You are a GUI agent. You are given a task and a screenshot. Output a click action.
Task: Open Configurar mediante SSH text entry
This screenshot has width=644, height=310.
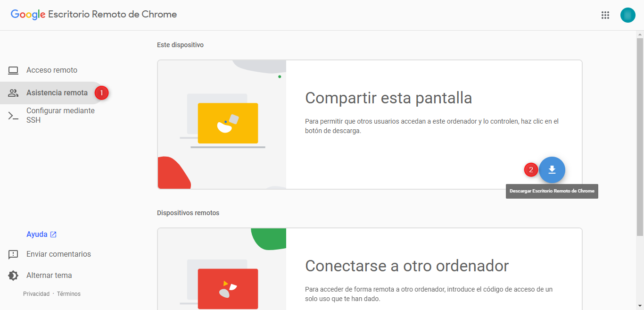click(60, 115)
